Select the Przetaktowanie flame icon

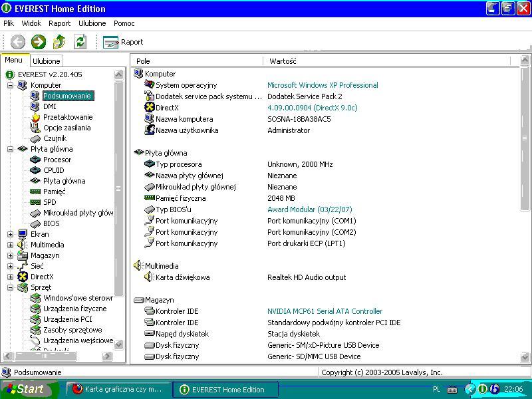pyautogui.click(x=35, y=117)
